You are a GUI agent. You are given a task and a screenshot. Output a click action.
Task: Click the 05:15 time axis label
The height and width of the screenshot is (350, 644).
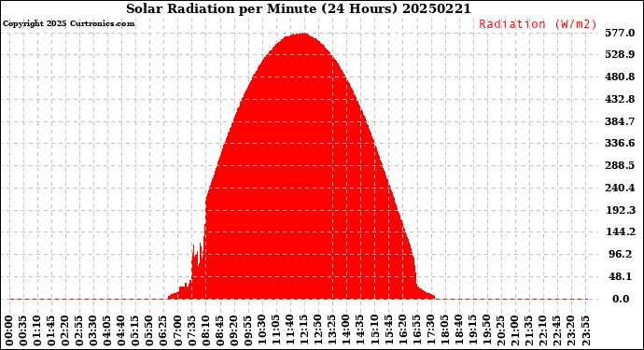point(135,331)
